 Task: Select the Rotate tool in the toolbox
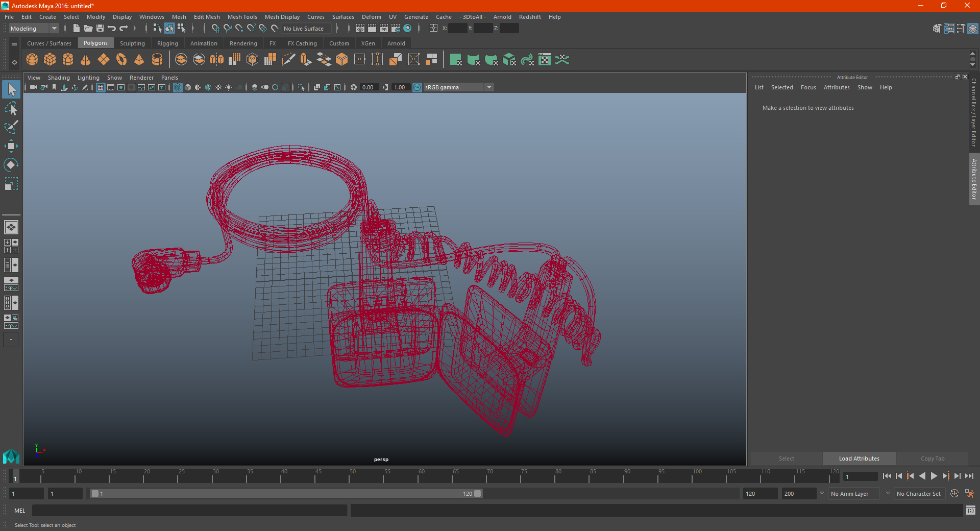tap(11, 164)
